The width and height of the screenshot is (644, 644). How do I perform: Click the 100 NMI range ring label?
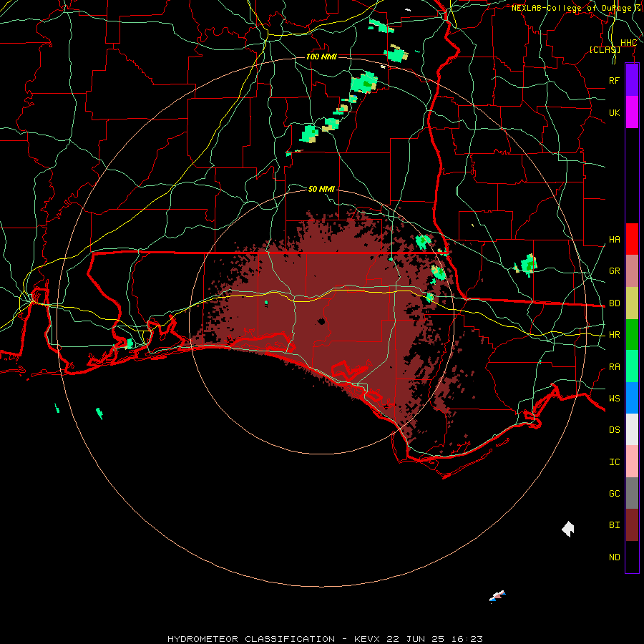point(321,57)
